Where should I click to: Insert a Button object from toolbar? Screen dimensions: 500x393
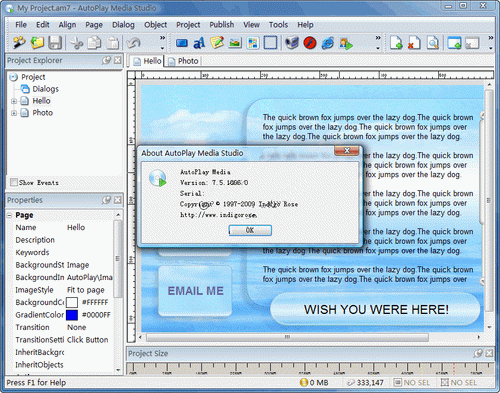coord(182,43)
